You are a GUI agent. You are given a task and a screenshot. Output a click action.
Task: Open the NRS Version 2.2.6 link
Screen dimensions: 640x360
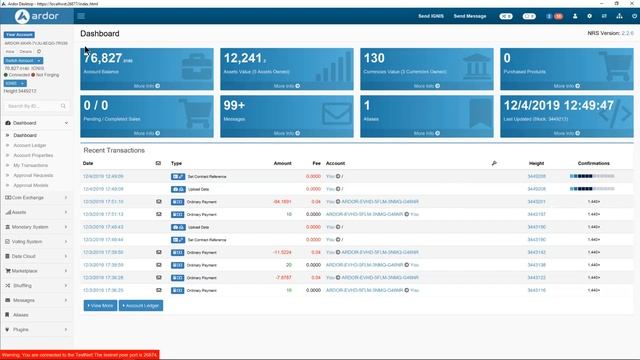[628, 33]
